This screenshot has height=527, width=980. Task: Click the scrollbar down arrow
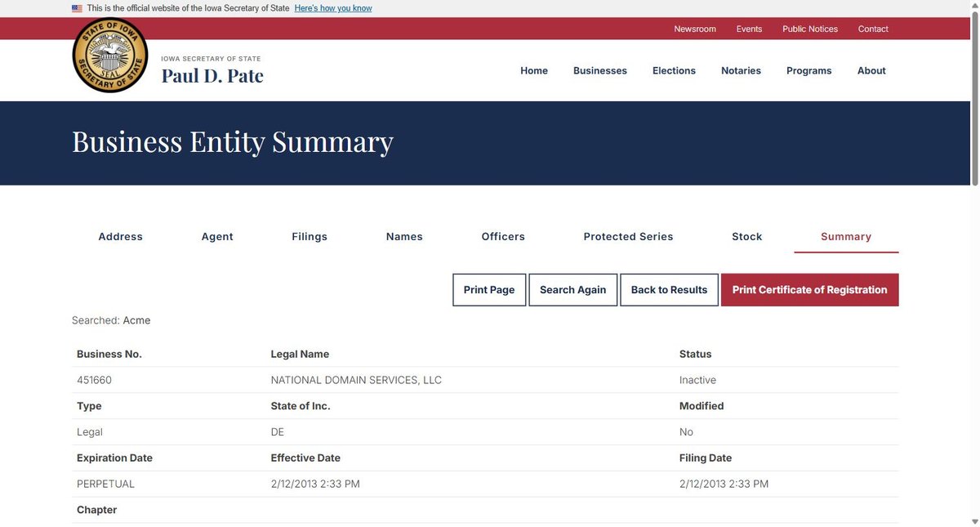point(974,521)
